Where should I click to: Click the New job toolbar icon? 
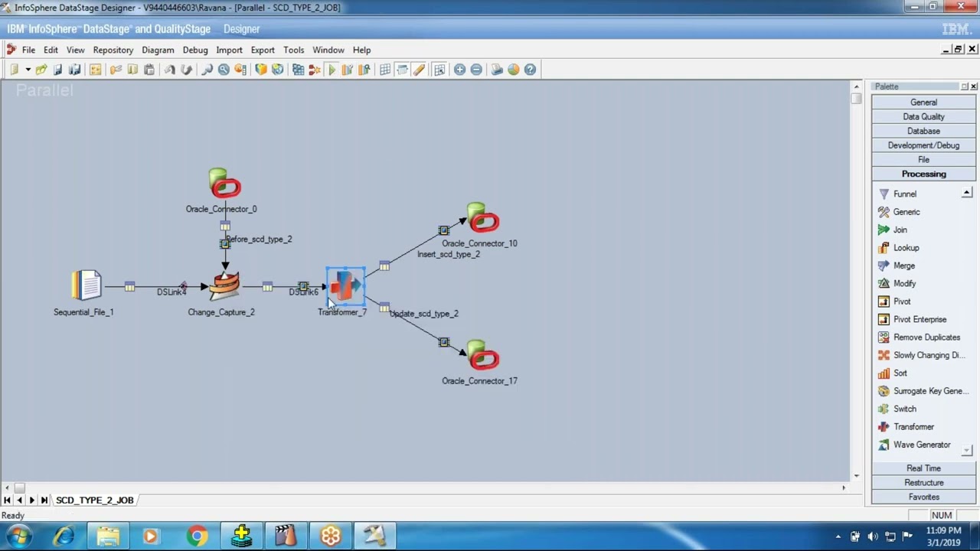coord(15,70)
